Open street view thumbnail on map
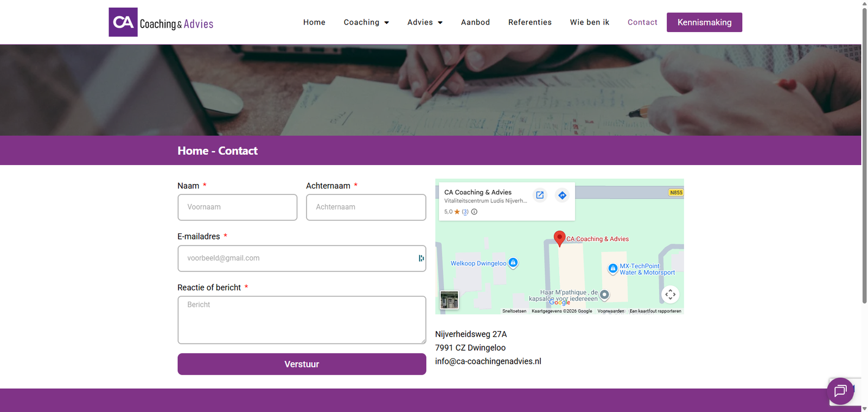868x412 pixels. point(449,300)
